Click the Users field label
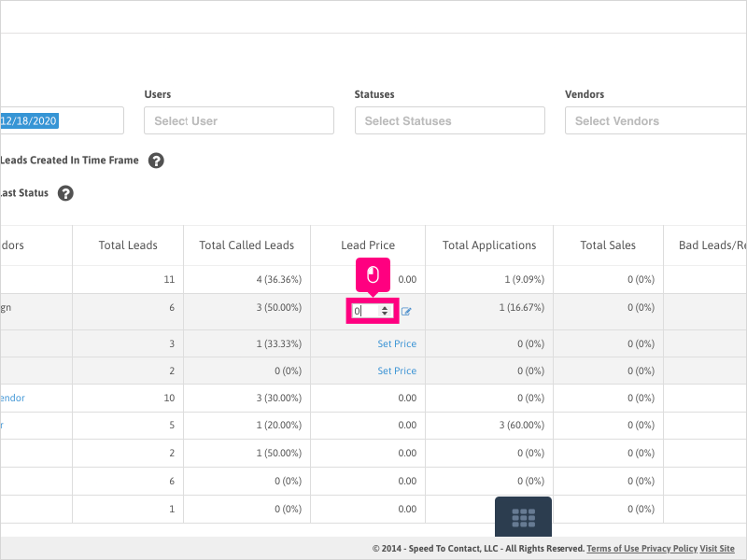This screenshot has height=560, width=747. pyautogui.click(x=158, y=94)
